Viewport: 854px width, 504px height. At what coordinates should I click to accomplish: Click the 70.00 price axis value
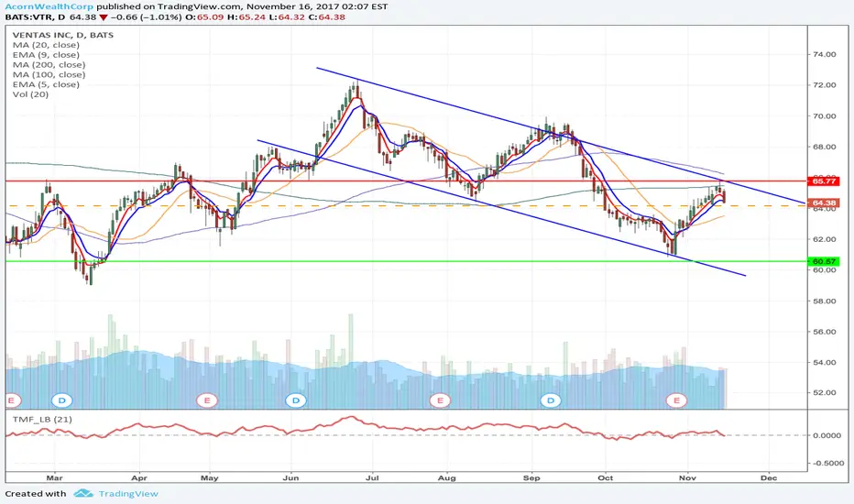tap(824, 116)
